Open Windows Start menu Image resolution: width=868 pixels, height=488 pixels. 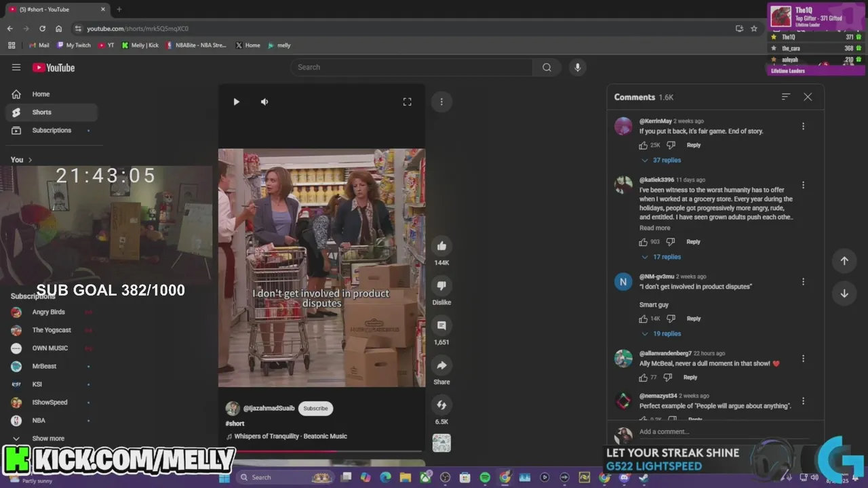click(224, 477)
